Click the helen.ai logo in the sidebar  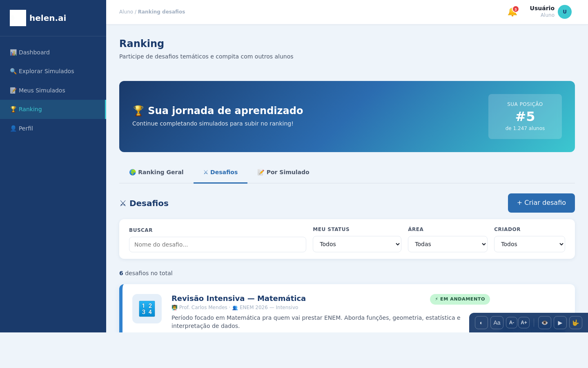click(x=38, y=18)
